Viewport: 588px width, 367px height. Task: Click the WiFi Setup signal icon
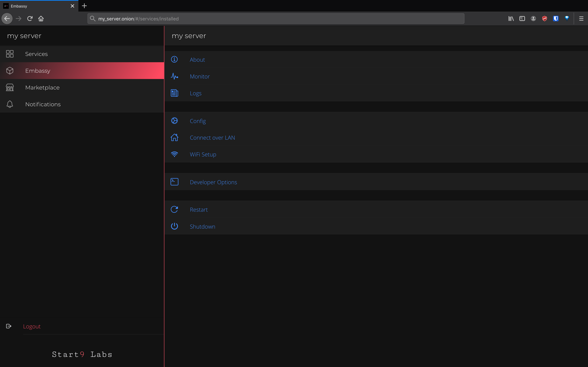tap(174, 154)
